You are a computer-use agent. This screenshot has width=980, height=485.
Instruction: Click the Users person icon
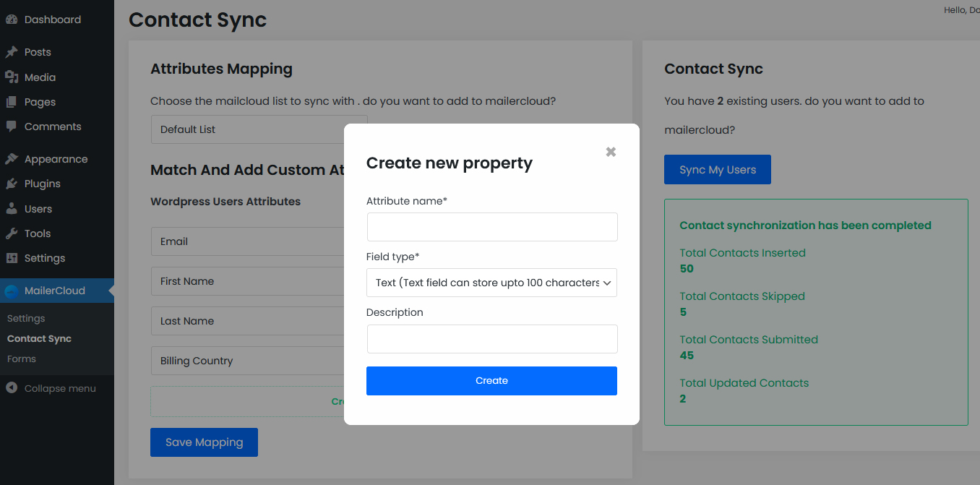pyautogui.click(x=12, y=209)
